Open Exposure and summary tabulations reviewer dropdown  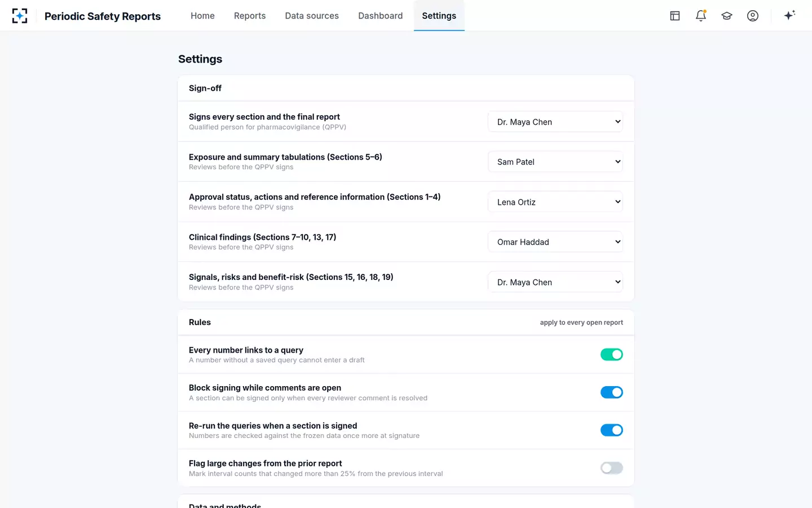[x=555, y=162]
